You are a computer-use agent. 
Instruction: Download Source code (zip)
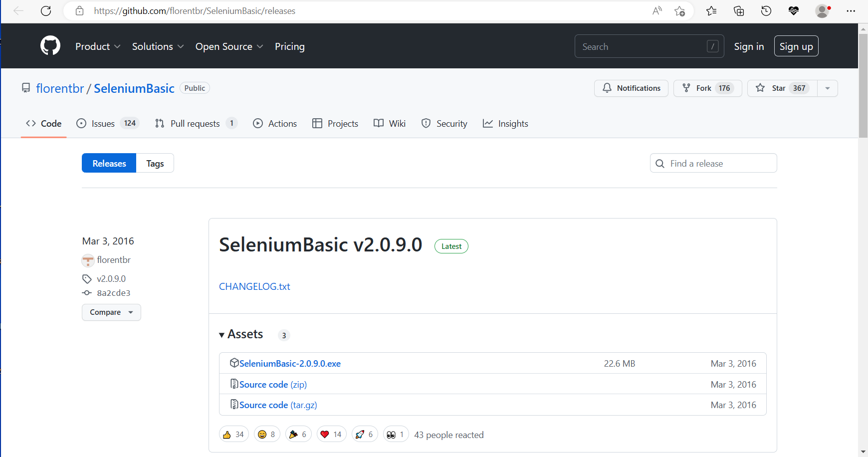coord(273,385)
